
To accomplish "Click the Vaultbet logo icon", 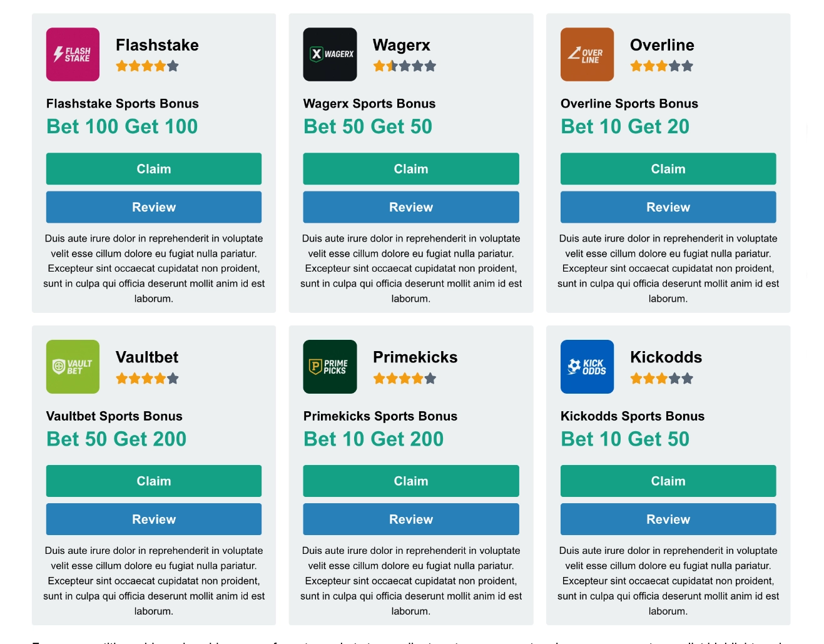I will pos(73,367).
